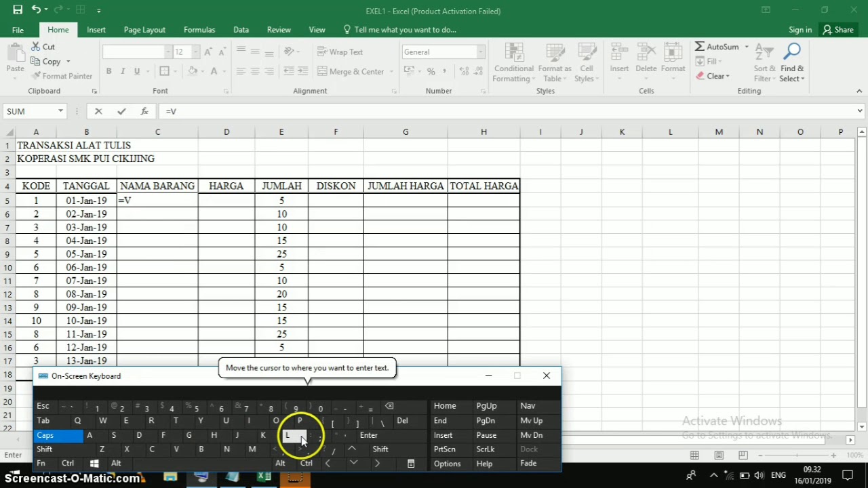
Task: Click the Increase Indent button
Action: tap(304, 71)
